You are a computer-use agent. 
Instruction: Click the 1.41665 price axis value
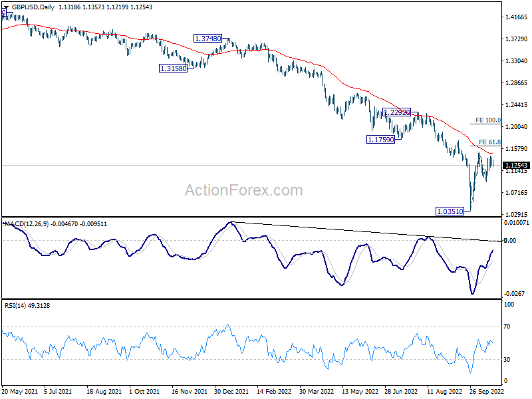pos(517,17)
